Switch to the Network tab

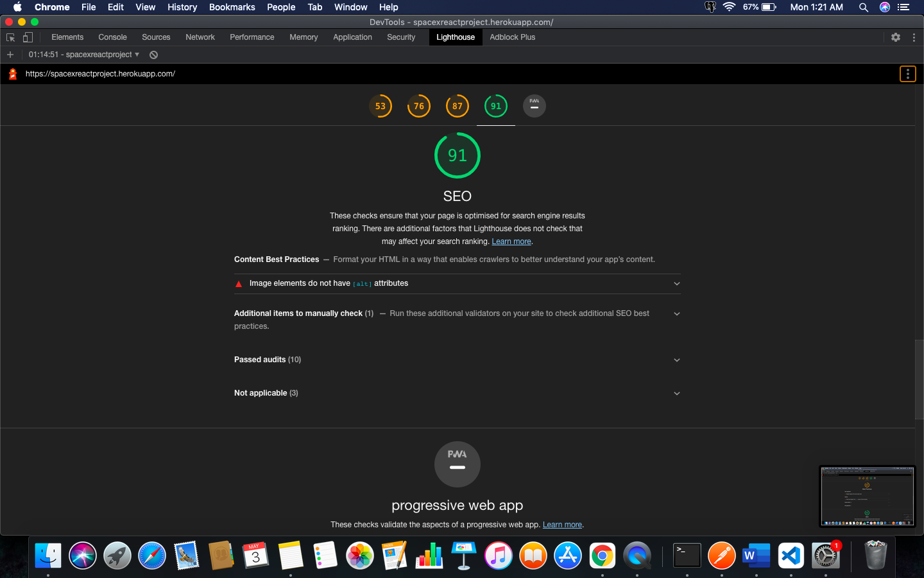200,37
